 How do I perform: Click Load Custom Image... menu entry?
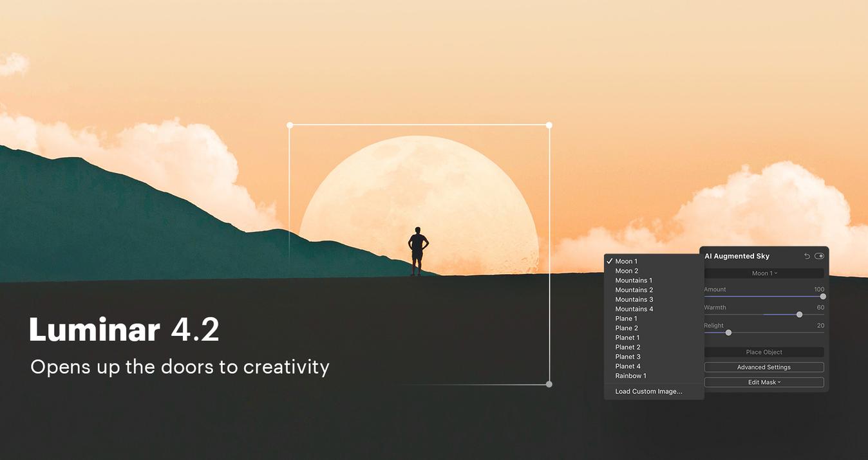648,391
